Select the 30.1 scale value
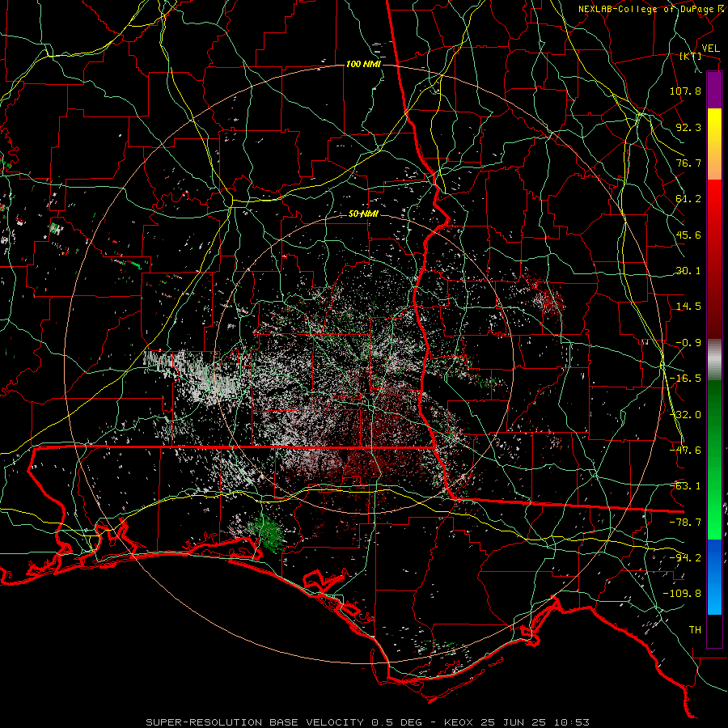This screenshot has height=728, width=728. [x=688, y=271]
